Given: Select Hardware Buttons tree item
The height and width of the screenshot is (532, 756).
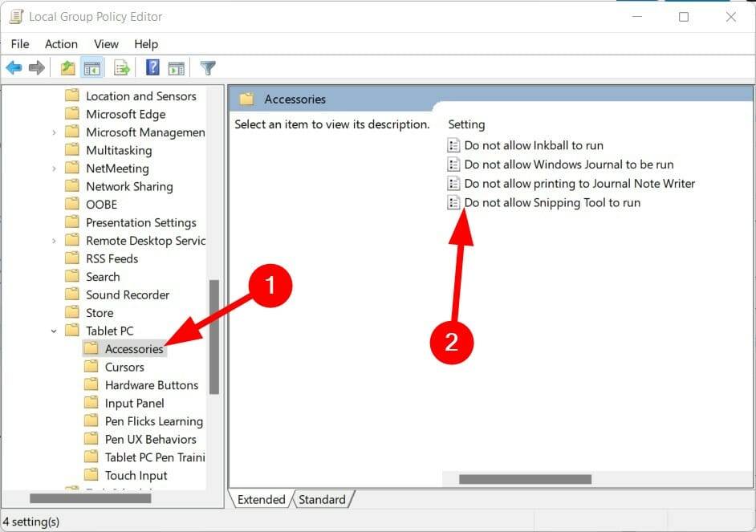Looking at the screenshot, I should tap(152, 385).
